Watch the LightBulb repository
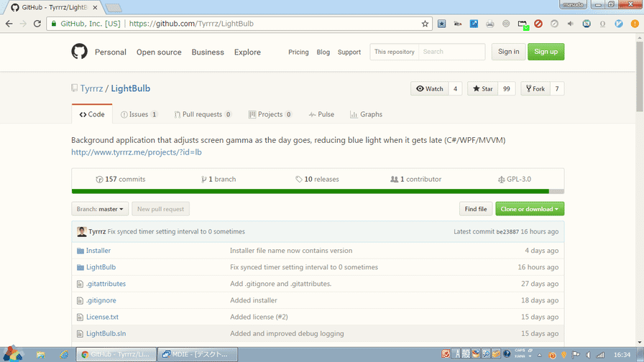644x362 pixels. pos(430,88)
